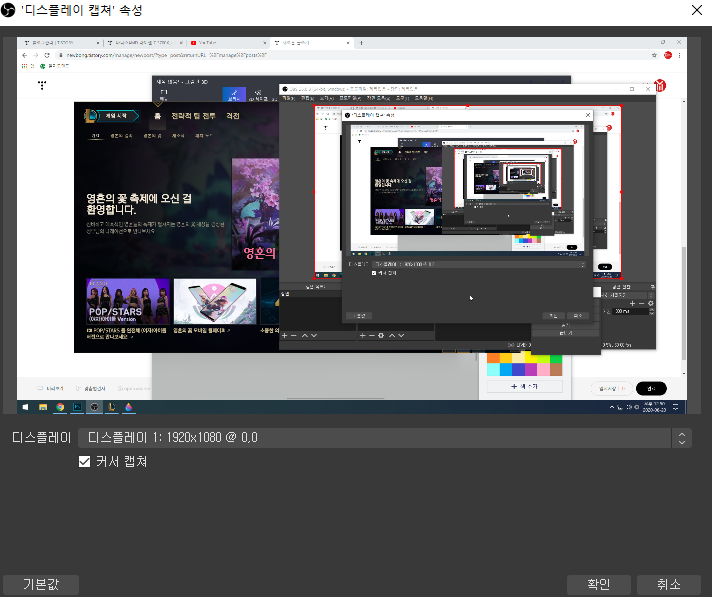712x597 pixels.
Task: Click the 게임 시작 button in the League client
Action: pyautogui.click(x=112, y=116)
